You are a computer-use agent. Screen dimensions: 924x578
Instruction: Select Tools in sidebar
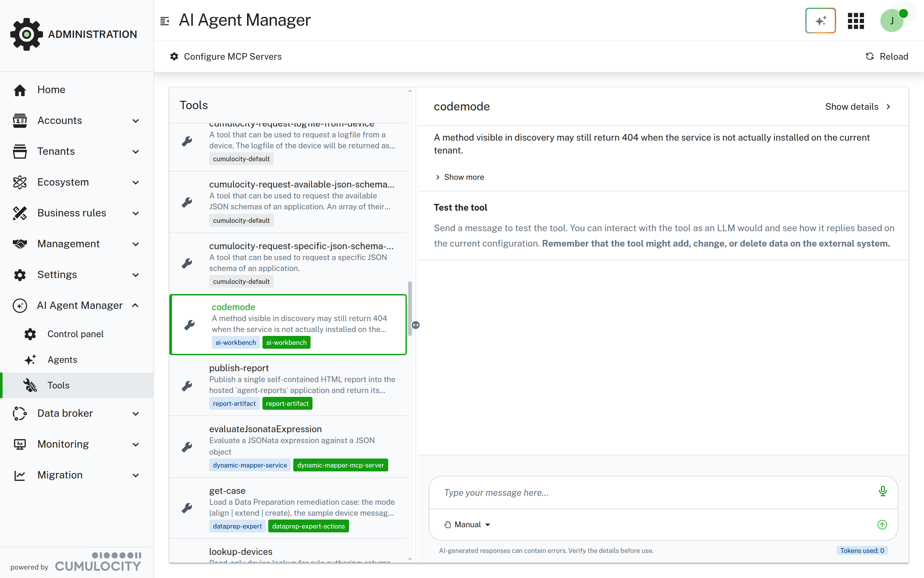point(77,385)
